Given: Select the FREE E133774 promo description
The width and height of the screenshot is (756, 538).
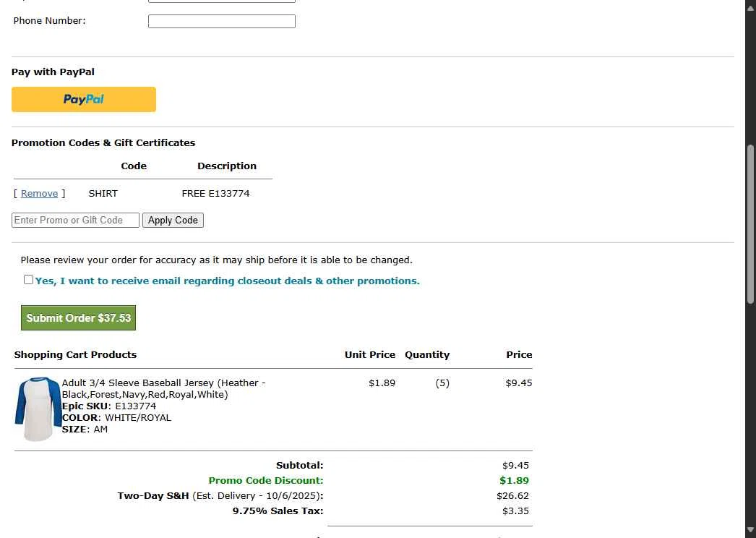Looking at the screenshot, I should [215, 194].
